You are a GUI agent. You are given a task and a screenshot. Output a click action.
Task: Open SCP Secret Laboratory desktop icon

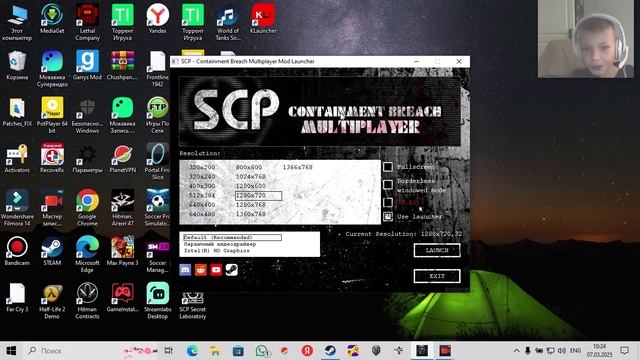coord(193,305)
